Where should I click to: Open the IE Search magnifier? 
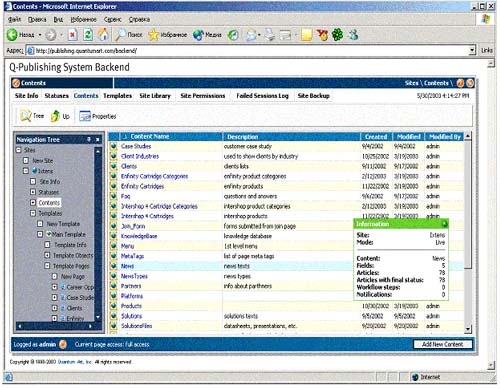[x=120, y=35]
